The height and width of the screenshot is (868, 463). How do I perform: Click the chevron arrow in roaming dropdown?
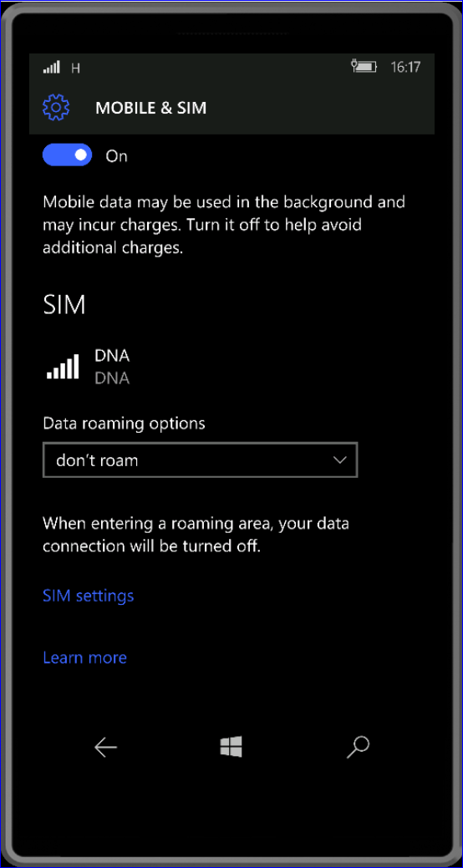(339, 460)
